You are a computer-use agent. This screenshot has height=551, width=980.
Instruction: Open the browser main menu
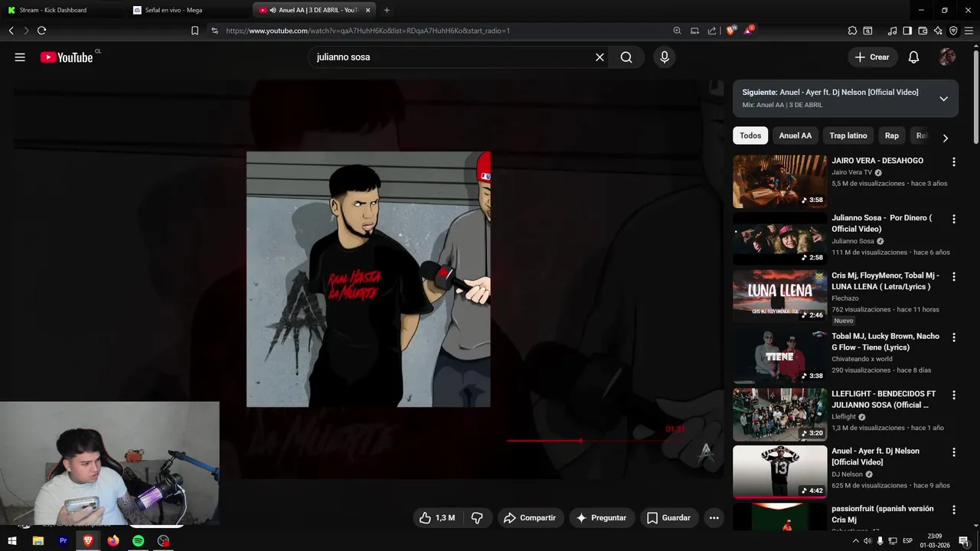coord(969,31)
